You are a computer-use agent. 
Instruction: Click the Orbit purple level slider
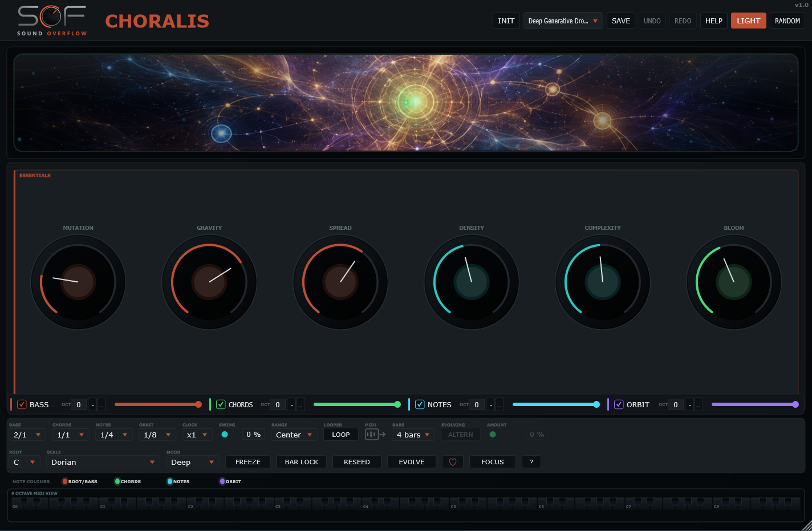[x=755, y=404]
